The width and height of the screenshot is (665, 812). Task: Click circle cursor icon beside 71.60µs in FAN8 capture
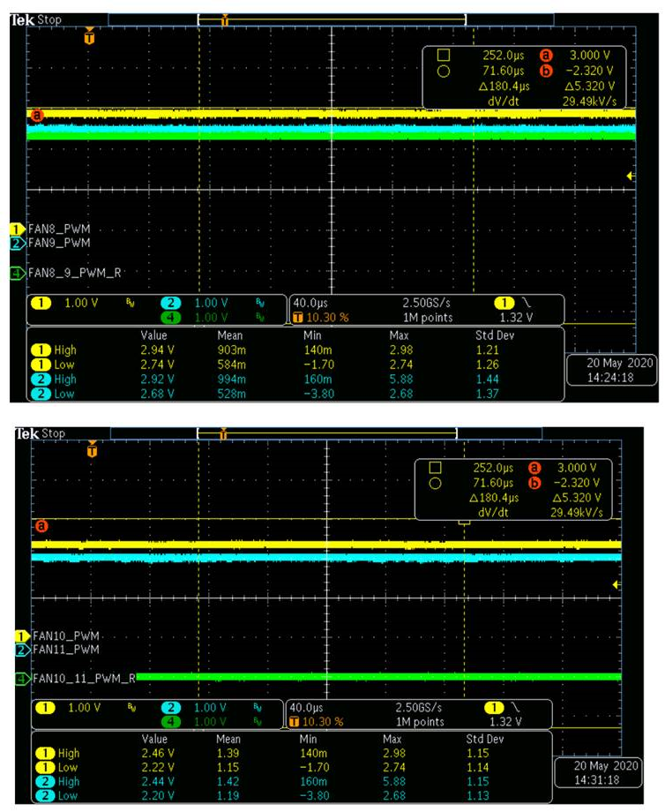(444, 71)
